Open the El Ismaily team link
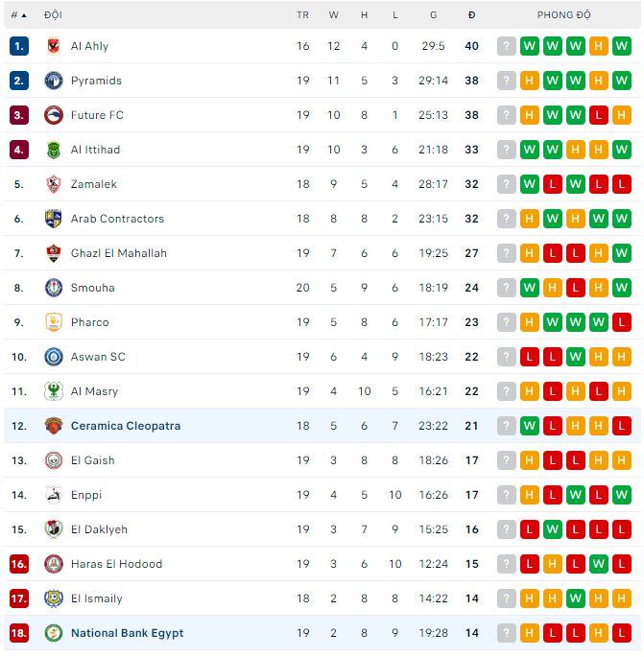644x657 pixels. click(96, 598)
